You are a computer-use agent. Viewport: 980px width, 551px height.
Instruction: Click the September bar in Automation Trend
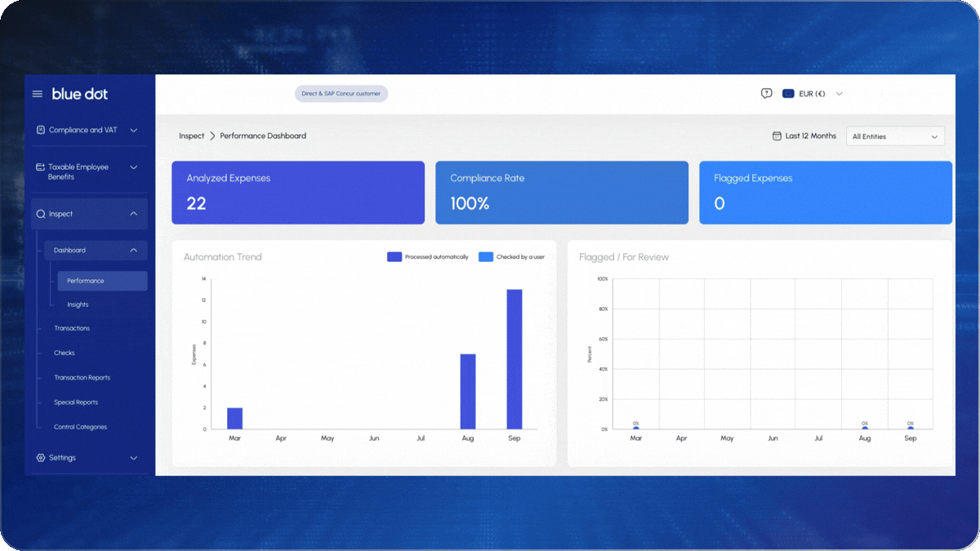pos(514,359)
